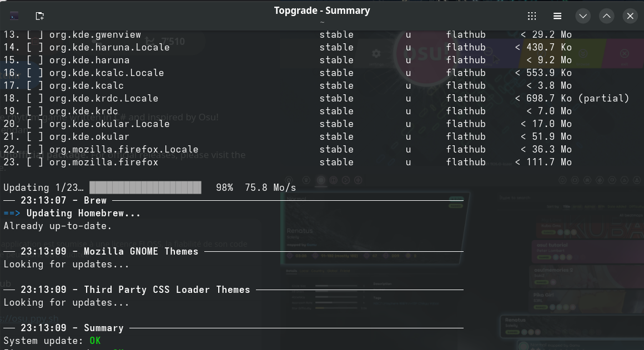This screenshot has width=644, height=350.
Task: Select the checkbox brackets for org.kde.haruna.Locale
Action: [35, 47]
